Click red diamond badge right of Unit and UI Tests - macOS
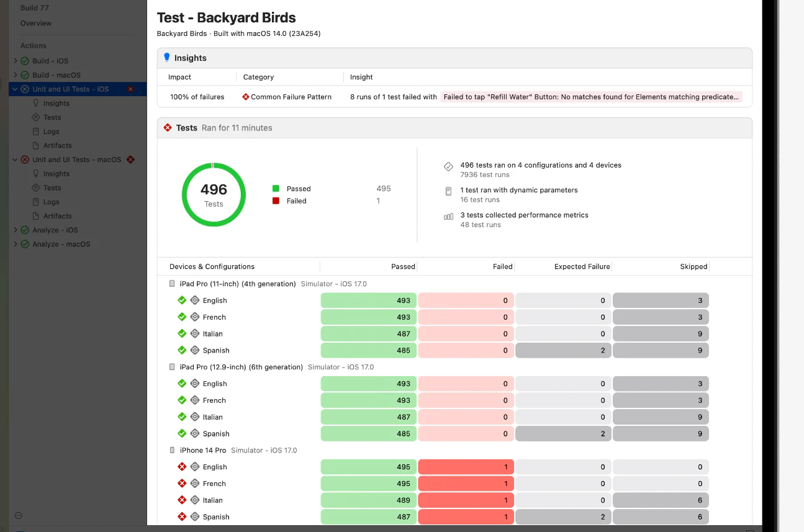The width and height of the screenshot is (804, 532). point(130,160)
